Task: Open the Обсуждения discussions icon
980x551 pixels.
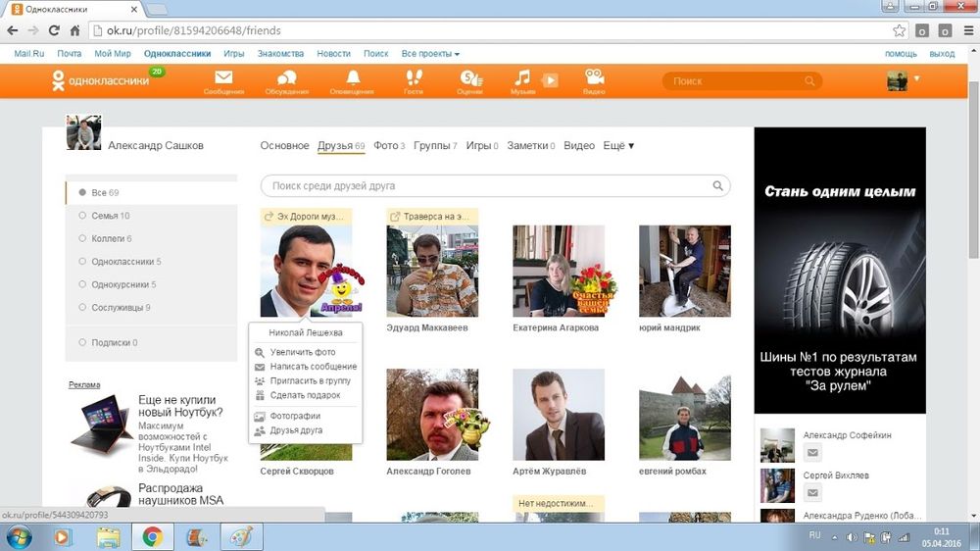Action: coord(286,79)
